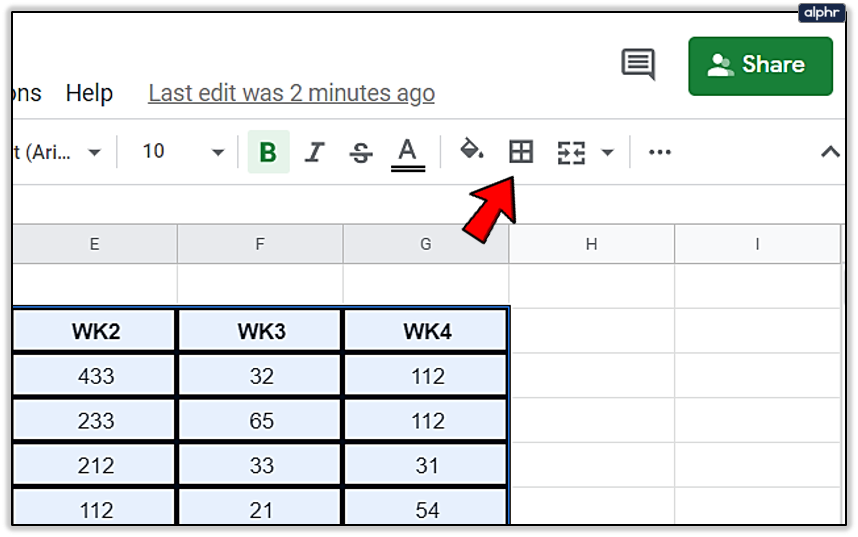The image size is (858, 537).
Task: Open the More toolbar options ellipsis
Action: (660, 152)
